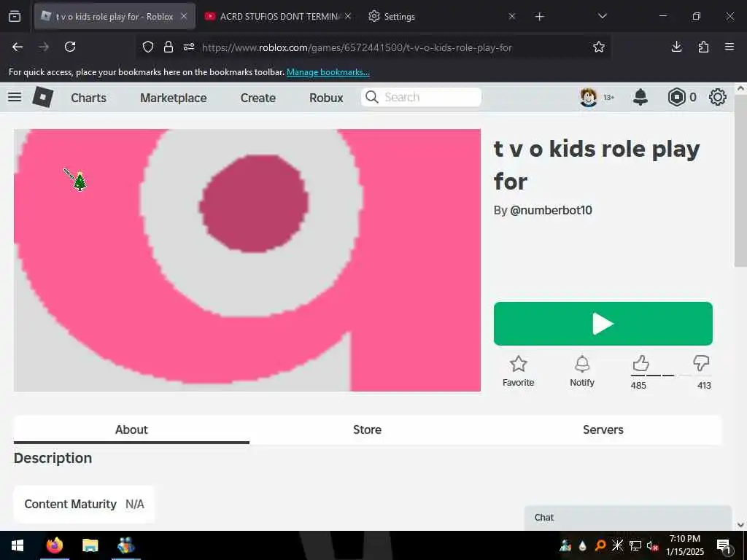The image size is (747, 560).
Task: Open Firefox from the taskbar
Action: pos(55,545)
